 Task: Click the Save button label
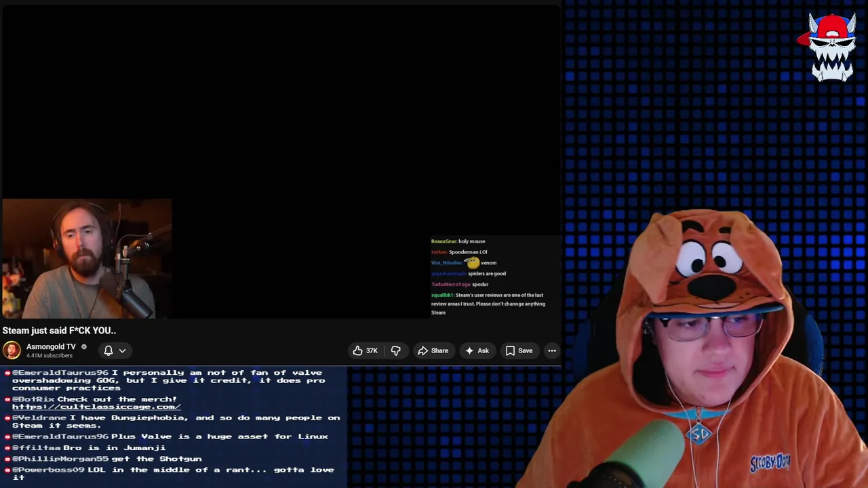(x=526, y=350)
